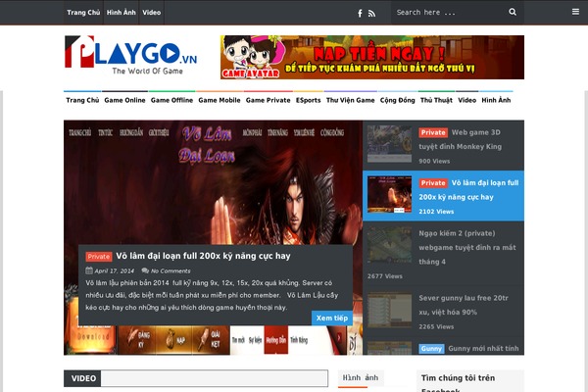
Task: Open Hình Ảnh in the top dark bar
Action: tap(122, 13)
